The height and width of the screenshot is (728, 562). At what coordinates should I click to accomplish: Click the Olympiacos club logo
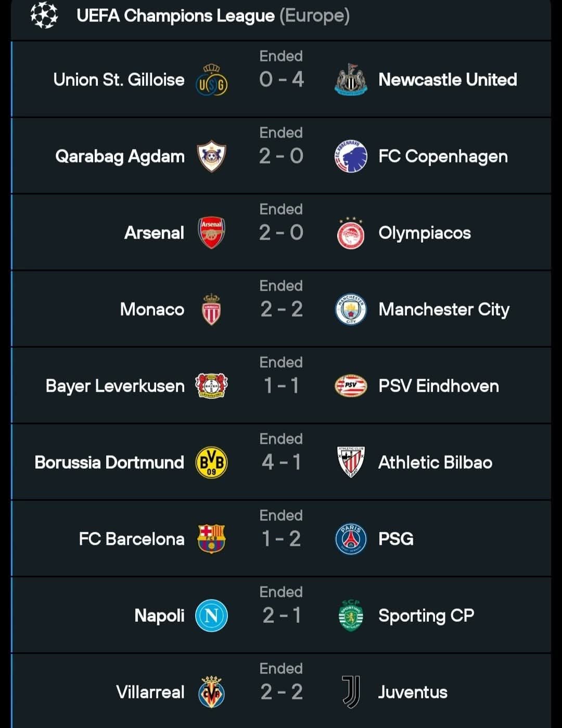[351, 233]
